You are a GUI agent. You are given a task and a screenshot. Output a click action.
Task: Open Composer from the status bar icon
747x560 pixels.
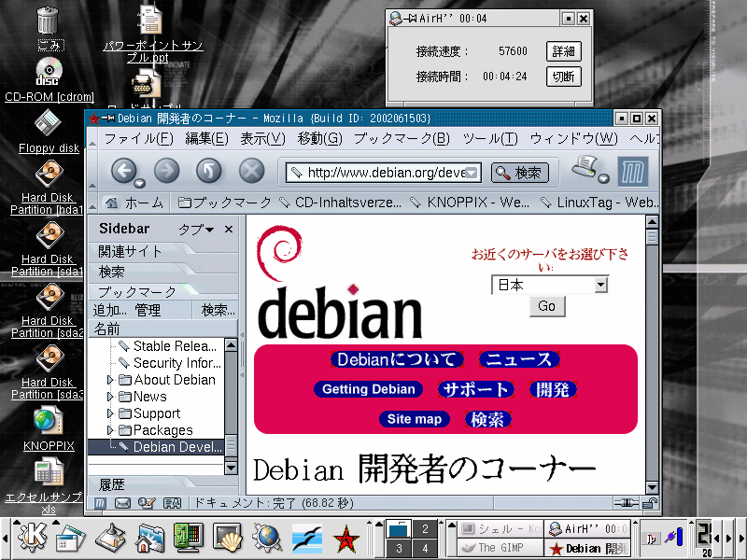click(147, 503)
